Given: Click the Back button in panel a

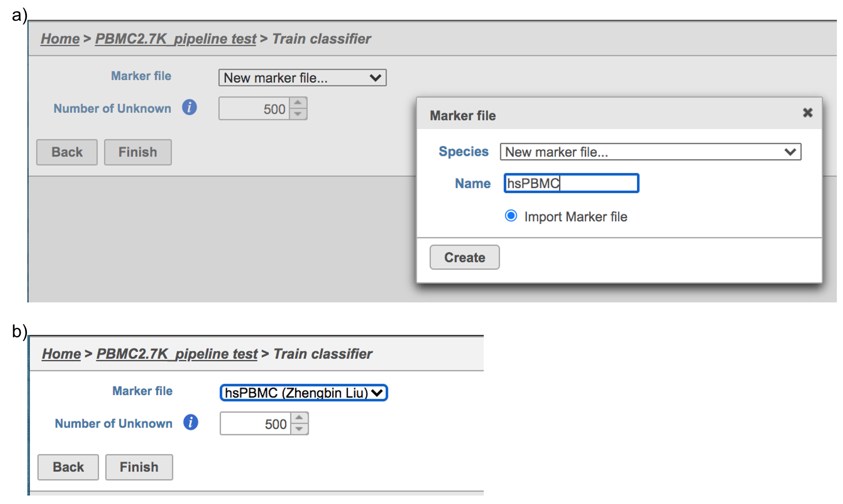Looking at the screenshot, I should click(x=67, y=152).
